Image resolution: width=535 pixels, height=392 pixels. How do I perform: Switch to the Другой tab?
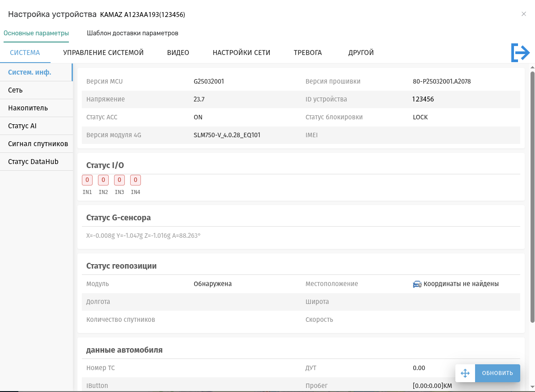pos(361,53)
